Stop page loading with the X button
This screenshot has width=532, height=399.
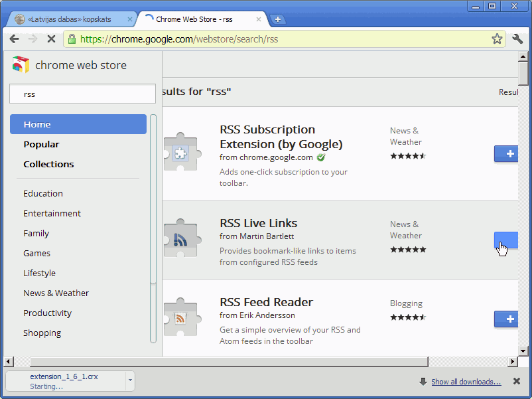[51, 39]
